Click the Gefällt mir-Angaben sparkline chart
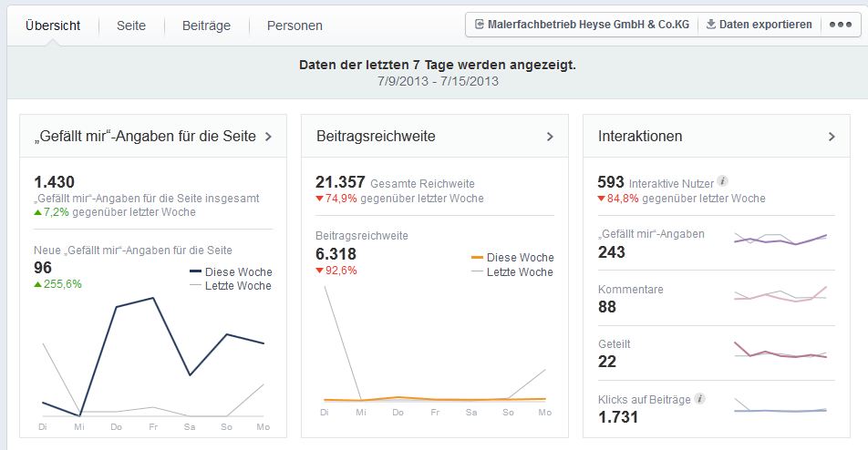 coord(780,240)
